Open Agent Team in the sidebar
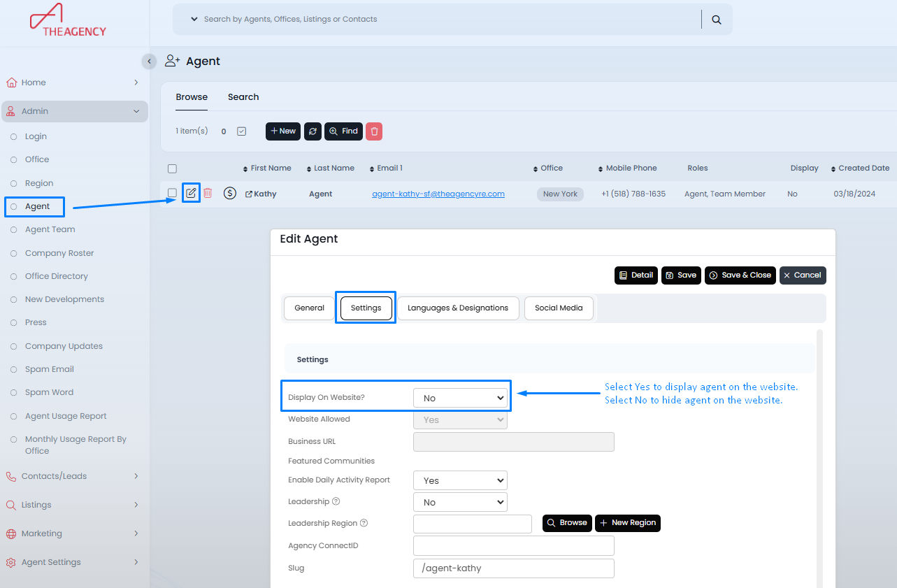Viewport: 897px width, 588px height. pos(50,229)
